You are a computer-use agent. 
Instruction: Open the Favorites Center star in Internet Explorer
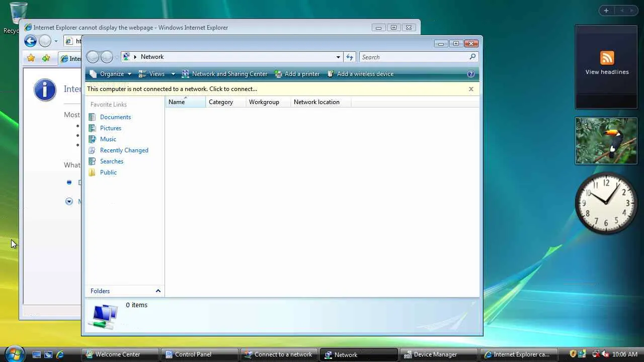pos(31,58)
